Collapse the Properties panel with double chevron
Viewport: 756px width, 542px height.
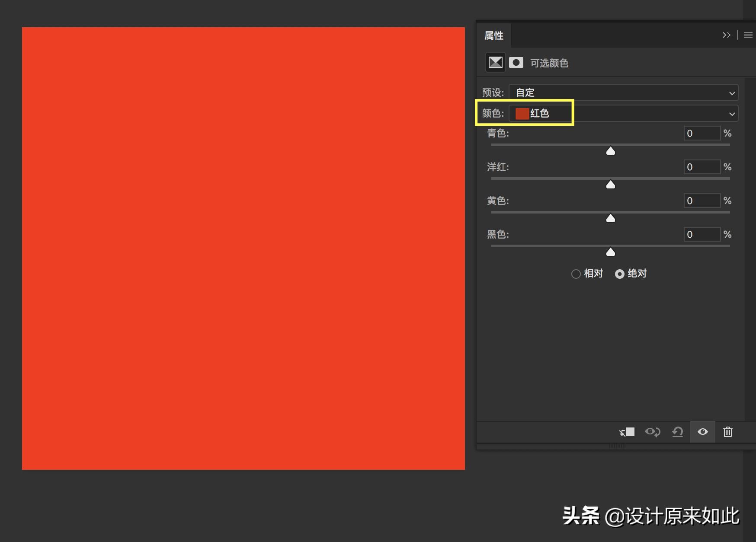pos(727,35)
